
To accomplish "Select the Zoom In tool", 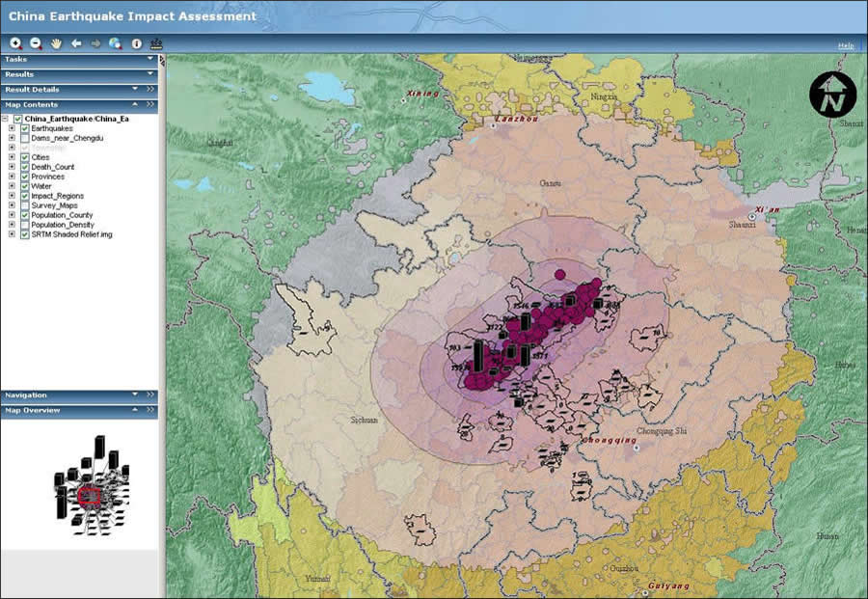I will pos(16,43).
